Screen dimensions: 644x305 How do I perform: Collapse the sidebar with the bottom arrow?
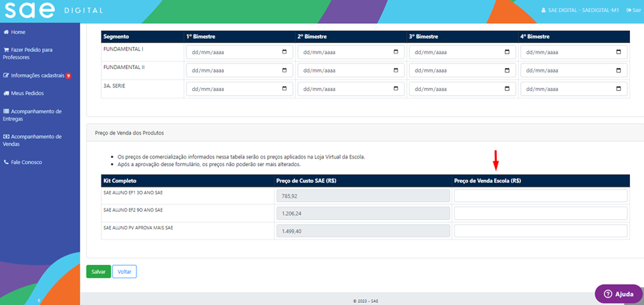[x=39, y=301]
